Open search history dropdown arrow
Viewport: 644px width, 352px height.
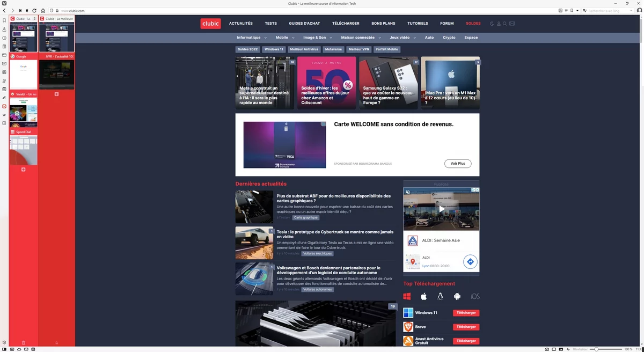click(x=632, y=11)
